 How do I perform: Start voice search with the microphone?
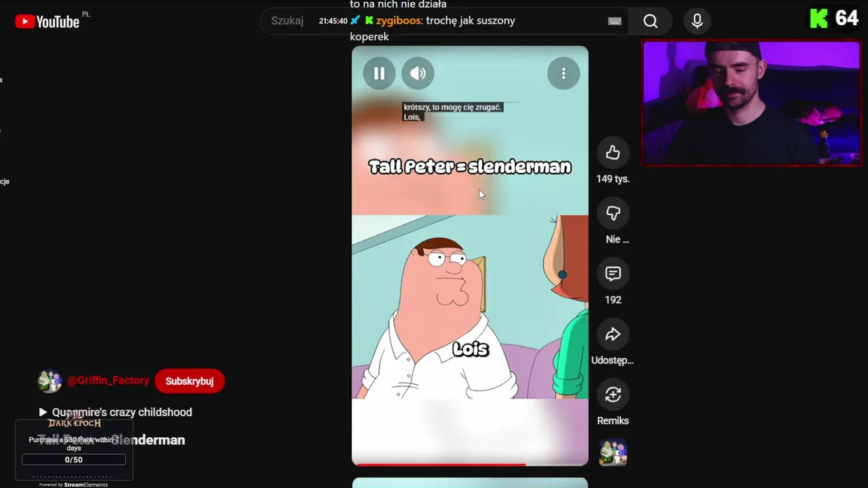pyautogui.click(x=697, y=21)
